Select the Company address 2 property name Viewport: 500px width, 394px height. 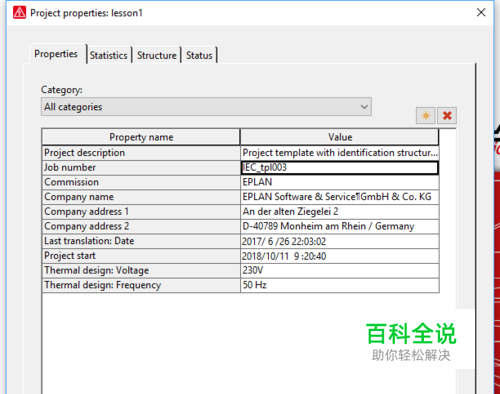141,226
